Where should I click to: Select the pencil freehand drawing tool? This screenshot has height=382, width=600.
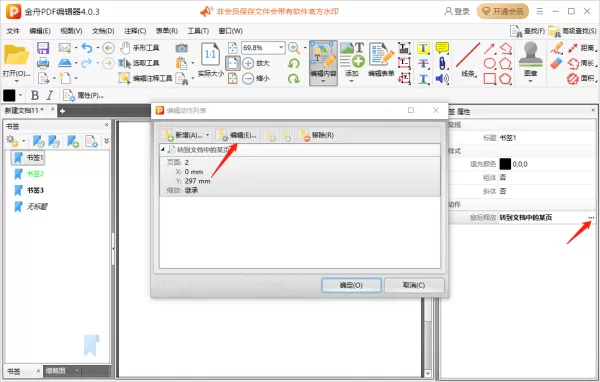pos(557,48)
